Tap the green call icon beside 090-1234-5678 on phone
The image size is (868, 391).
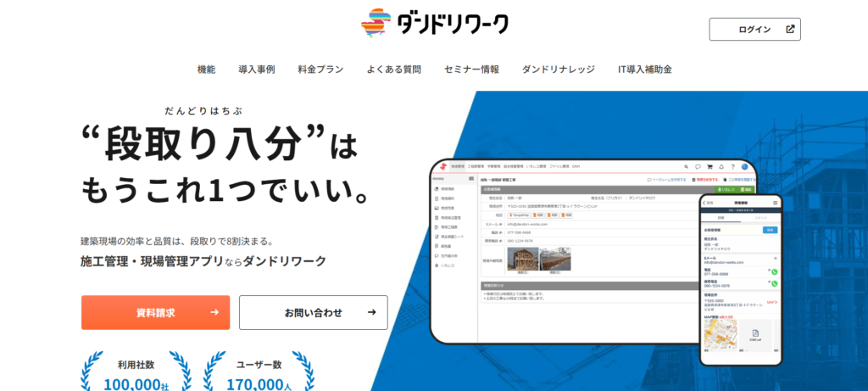coord(775,283)
